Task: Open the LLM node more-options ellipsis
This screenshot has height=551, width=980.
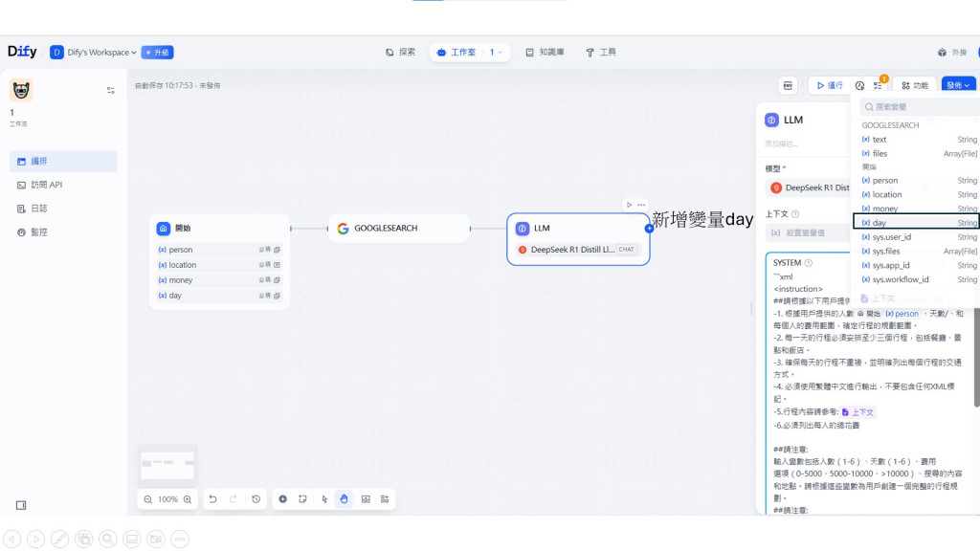Action: click(x=641, y=205)
